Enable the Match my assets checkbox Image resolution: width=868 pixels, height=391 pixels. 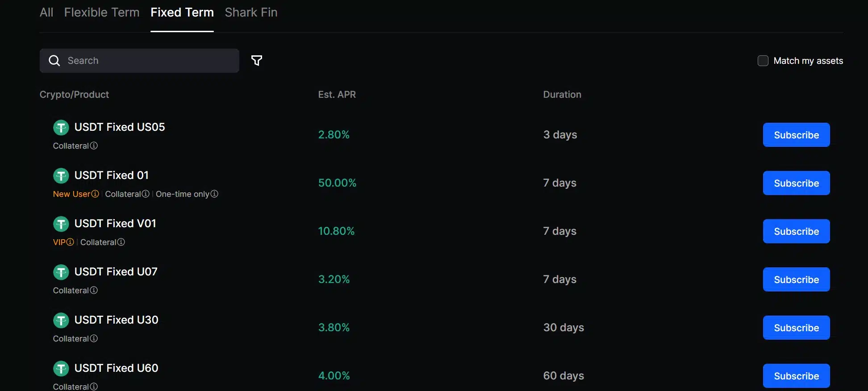click(763, 61)
